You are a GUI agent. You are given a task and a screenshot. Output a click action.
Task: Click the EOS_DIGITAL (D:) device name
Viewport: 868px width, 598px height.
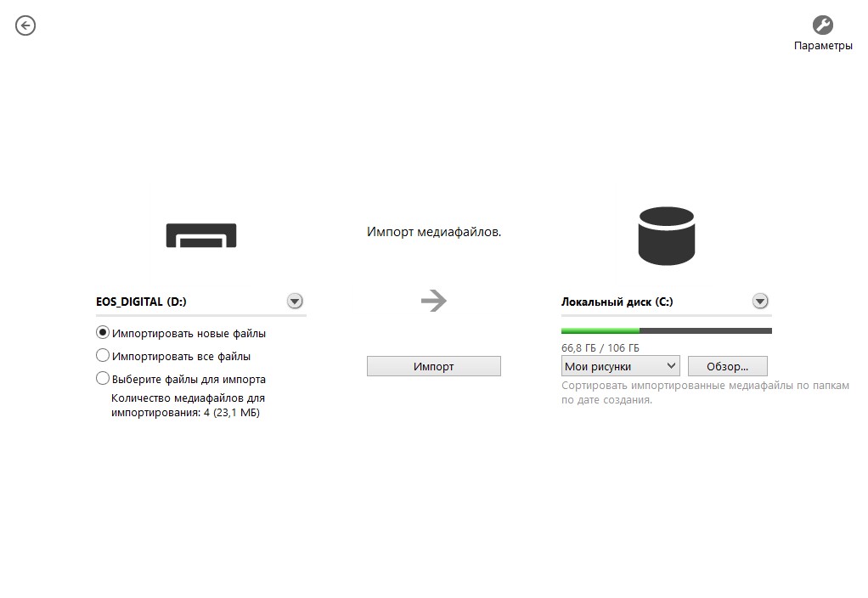[140, 302]
